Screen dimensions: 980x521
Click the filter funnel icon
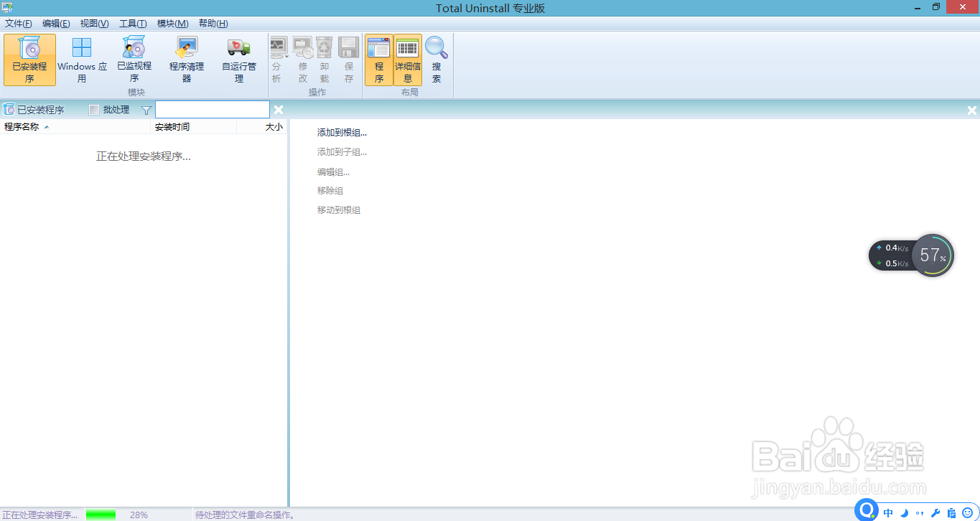[146, 110]
